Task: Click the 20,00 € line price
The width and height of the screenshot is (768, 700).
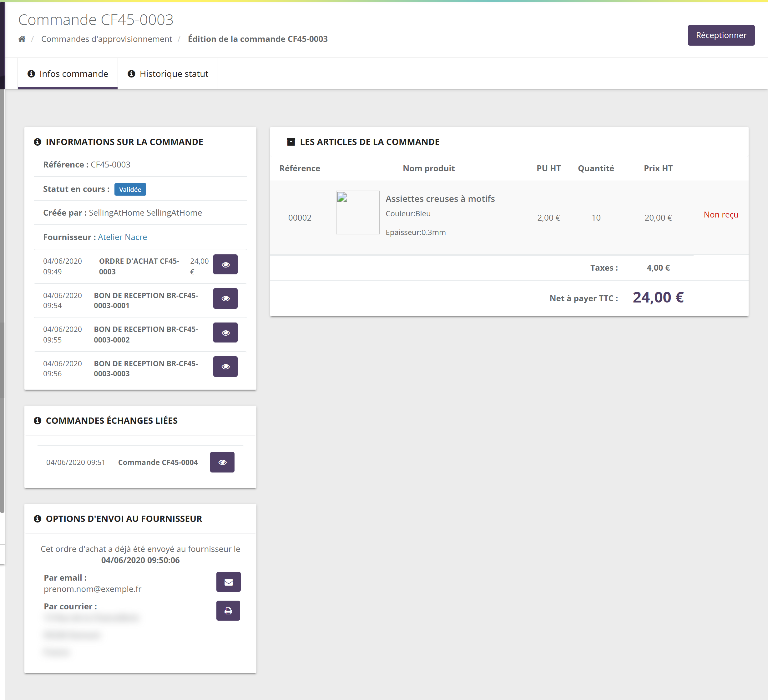Action: [658, 218]
